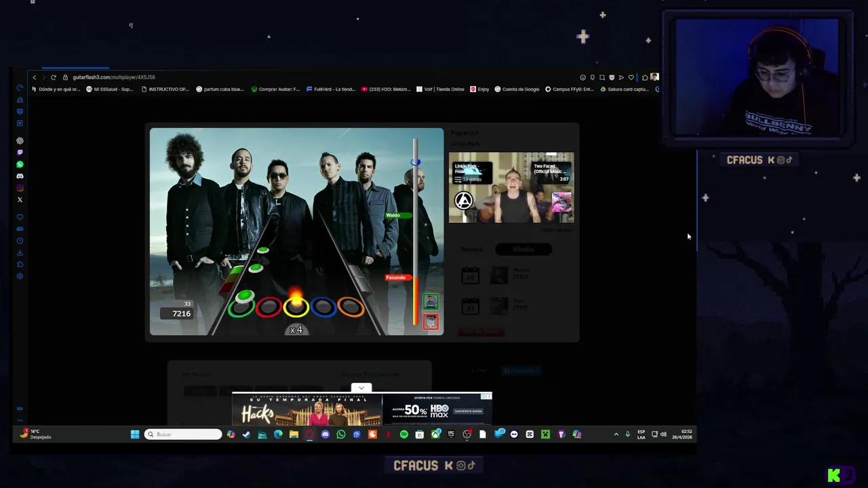The image size is (868, 488).
Task: Open the Linkin Park '33 videos' playlist card
Action: [x=473, y=172]
